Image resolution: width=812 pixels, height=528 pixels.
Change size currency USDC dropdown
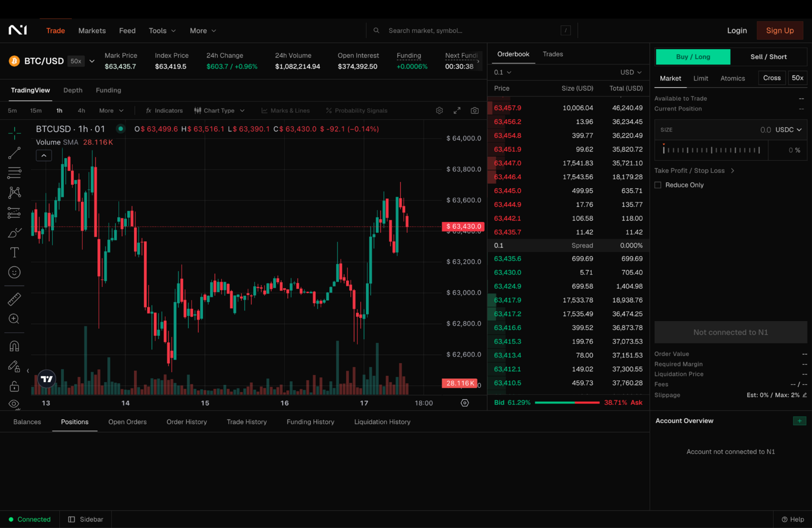(x=789, y=130)
